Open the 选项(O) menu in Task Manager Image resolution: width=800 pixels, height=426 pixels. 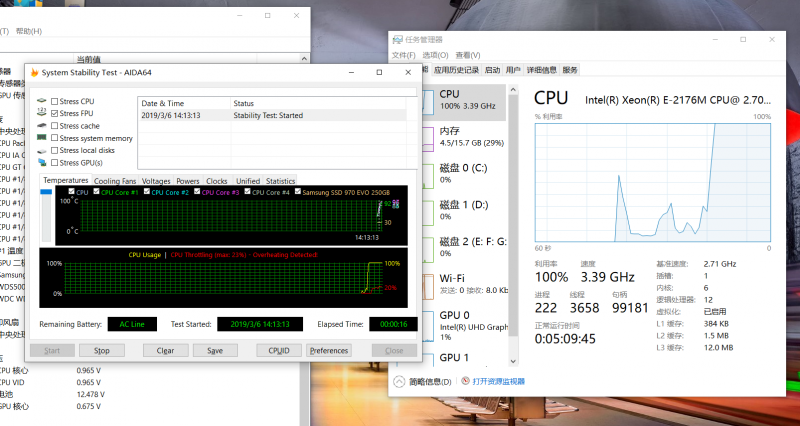[435, 55]
